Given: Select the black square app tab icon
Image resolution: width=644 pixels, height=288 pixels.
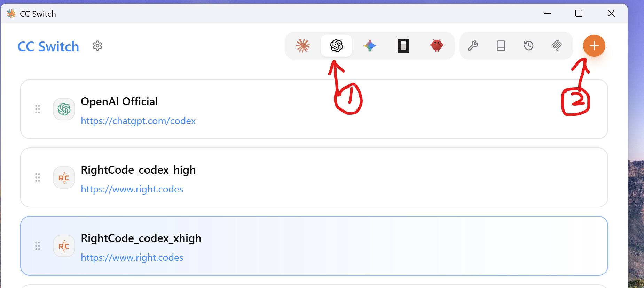Looking at the screenshot, I should coord(403,46).
